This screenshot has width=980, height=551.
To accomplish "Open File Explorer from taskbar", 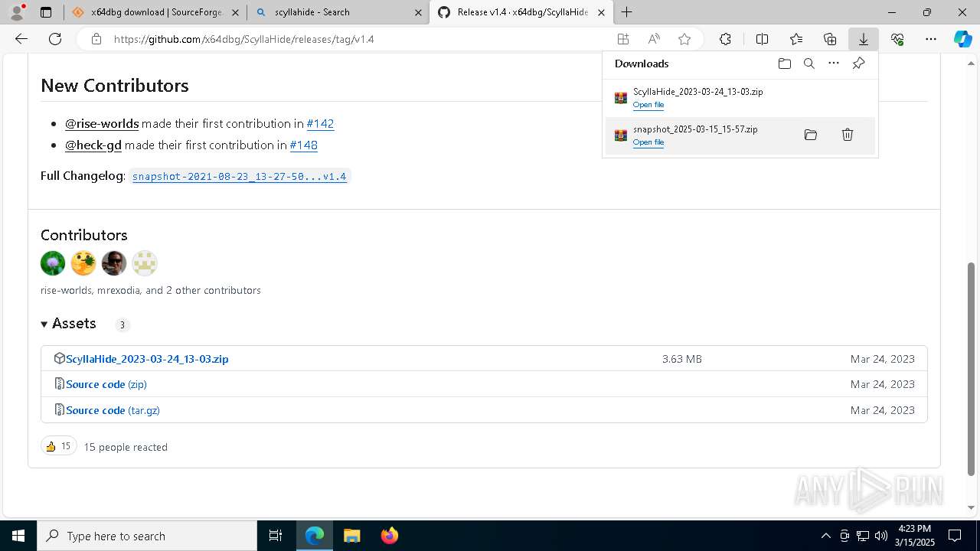I will tap(351, 536).
